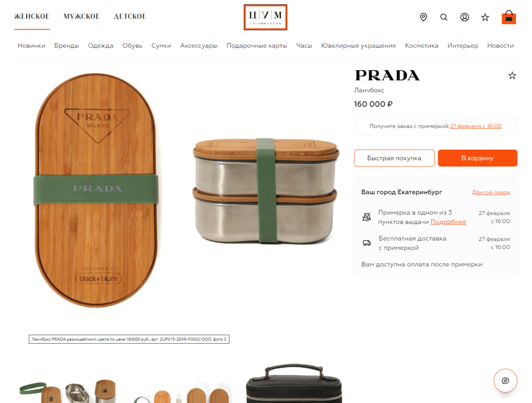Add Prada lunchbox to favorites star
Screen dimensions: 532x403
[512, 76]
